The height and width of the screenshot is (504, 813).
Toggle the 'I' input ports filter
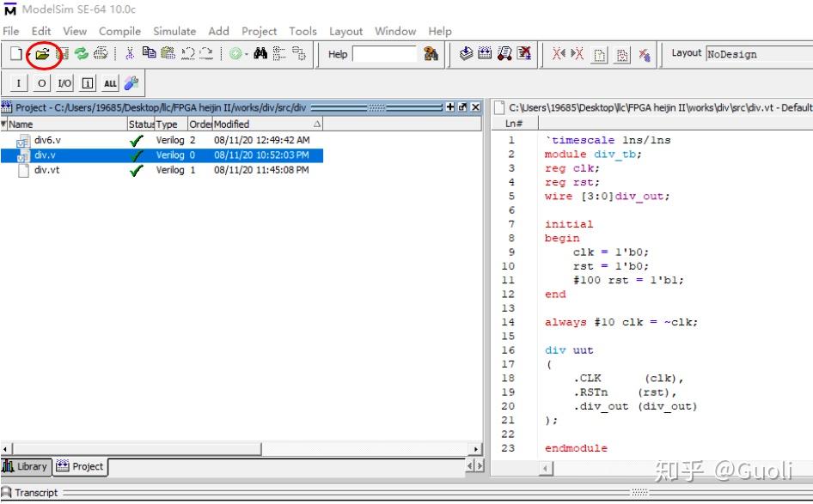coord(20,82)
